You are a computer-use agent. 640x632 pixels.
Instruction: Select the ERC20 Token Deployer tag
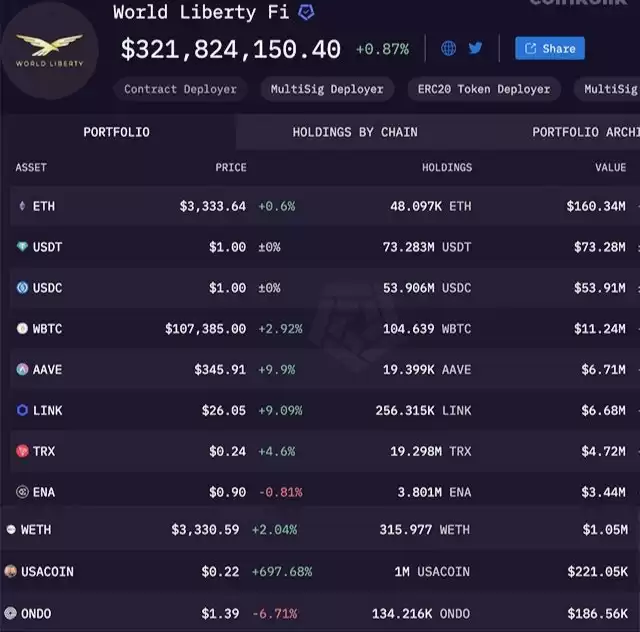(484, 89)
